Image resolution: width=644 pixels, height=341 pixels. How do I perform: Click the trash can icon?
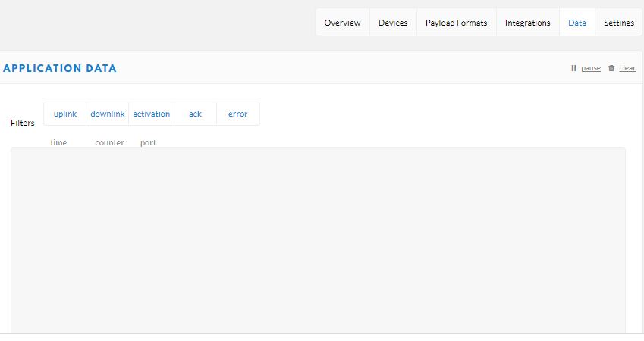pos(611,68)
